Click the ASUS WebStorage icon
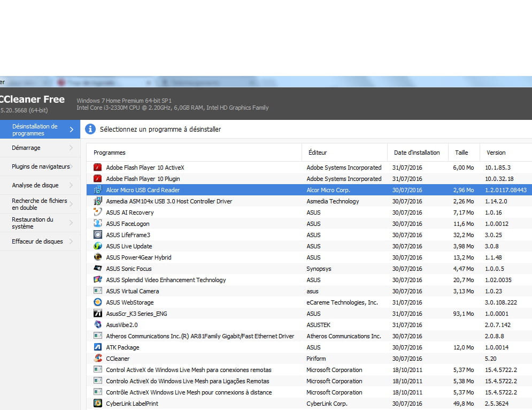Screen dimensions: 532x410 pyautogui.click(x=98, y=302)
